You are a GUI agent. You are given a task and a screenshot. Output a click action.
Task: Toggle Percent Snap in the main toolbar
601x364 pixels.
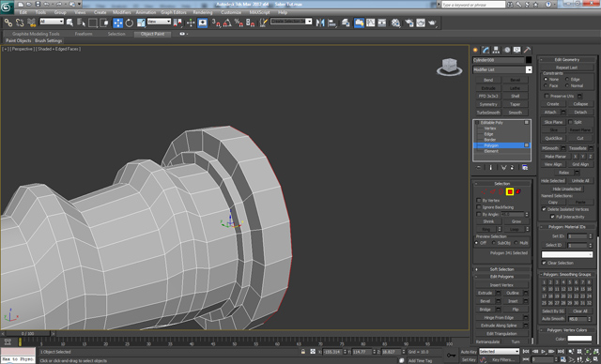239,23
